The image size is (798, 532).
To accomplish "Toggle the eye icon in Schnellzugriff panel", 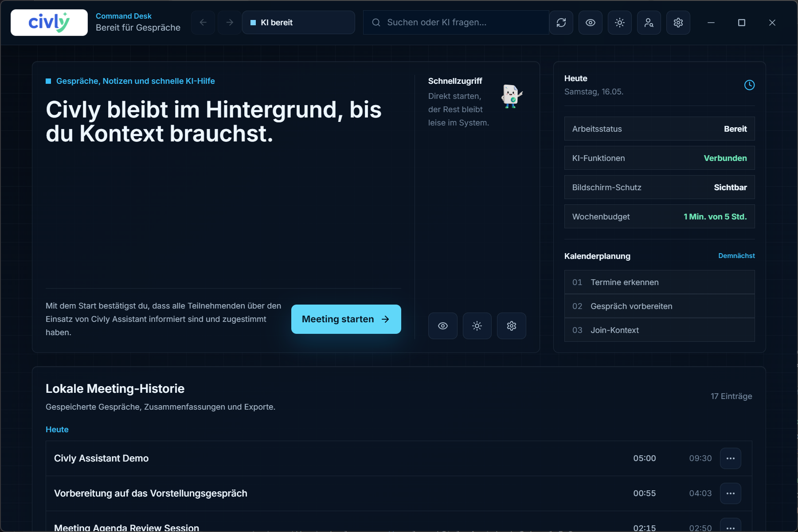I will pyautogui.click(x=443, y=326).
